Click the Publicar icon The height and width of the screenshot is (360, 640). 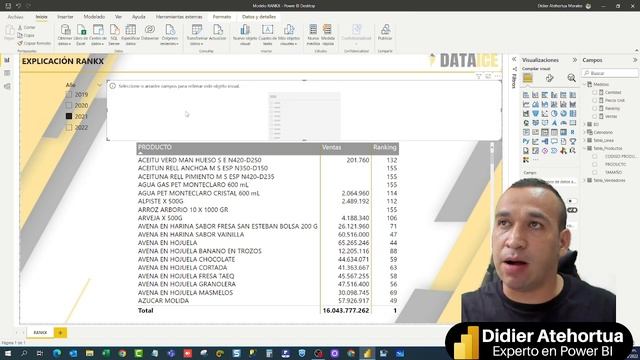(x=385, y=30)
